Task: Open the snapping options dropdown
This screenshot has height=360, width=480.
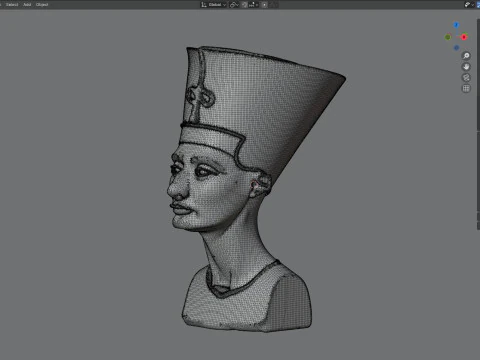Action: point(253,5)
